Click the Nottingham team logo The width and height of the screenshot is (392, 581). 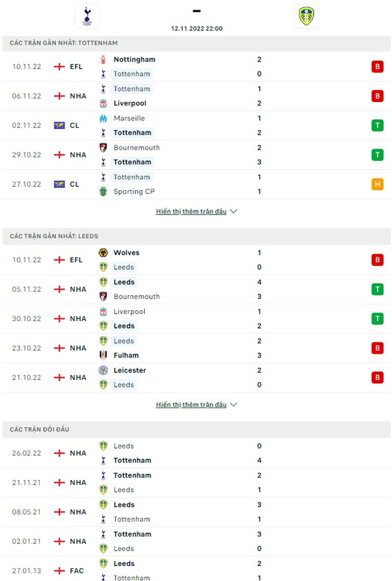click(x=103, y=59)
